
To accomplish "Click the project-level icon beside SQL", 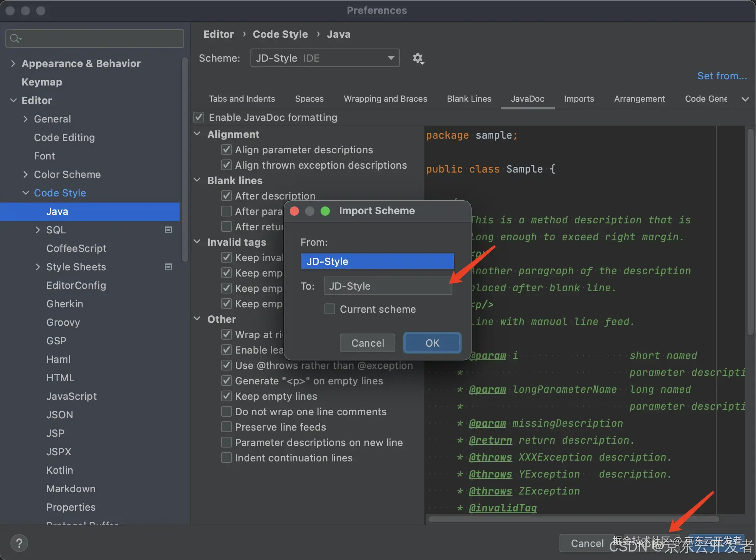I will pyautogui.click(x=168, y=230).
